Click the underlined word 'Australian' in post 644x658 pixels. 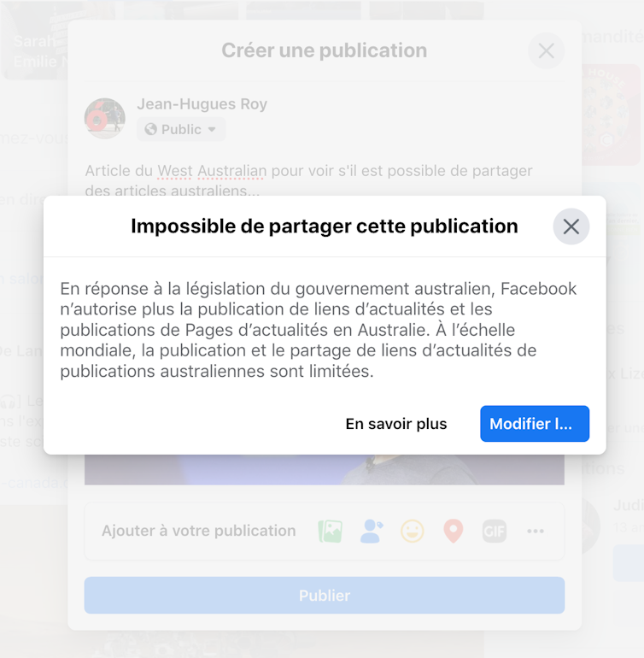click(231, 171)
